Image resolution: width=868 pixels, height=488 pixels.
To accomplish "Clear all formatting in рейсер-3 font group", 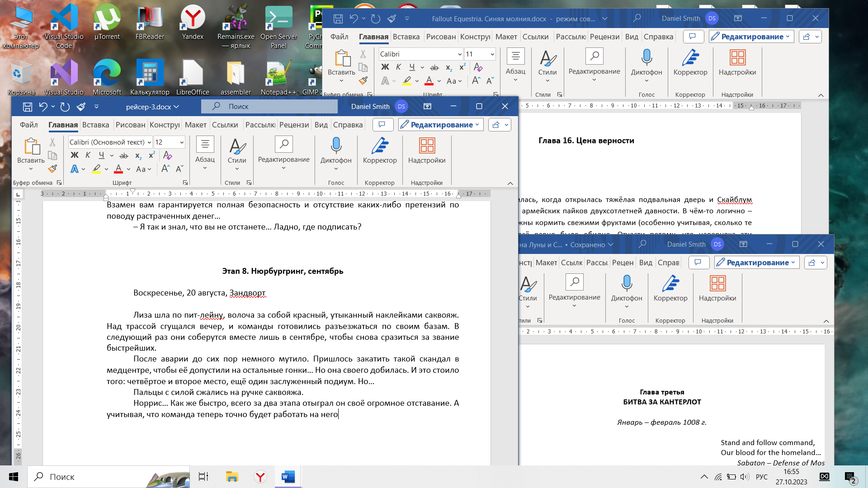I will (168, 155).
